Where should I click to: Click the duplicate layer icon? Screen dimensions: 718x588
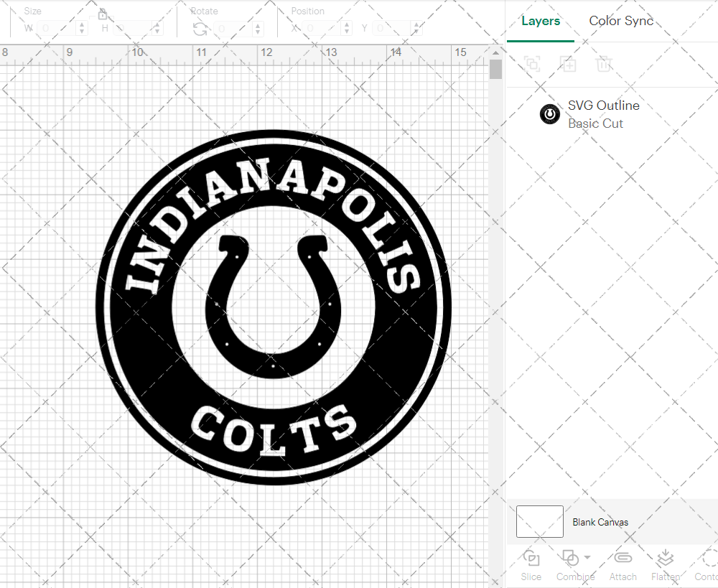tap(532, 64)
